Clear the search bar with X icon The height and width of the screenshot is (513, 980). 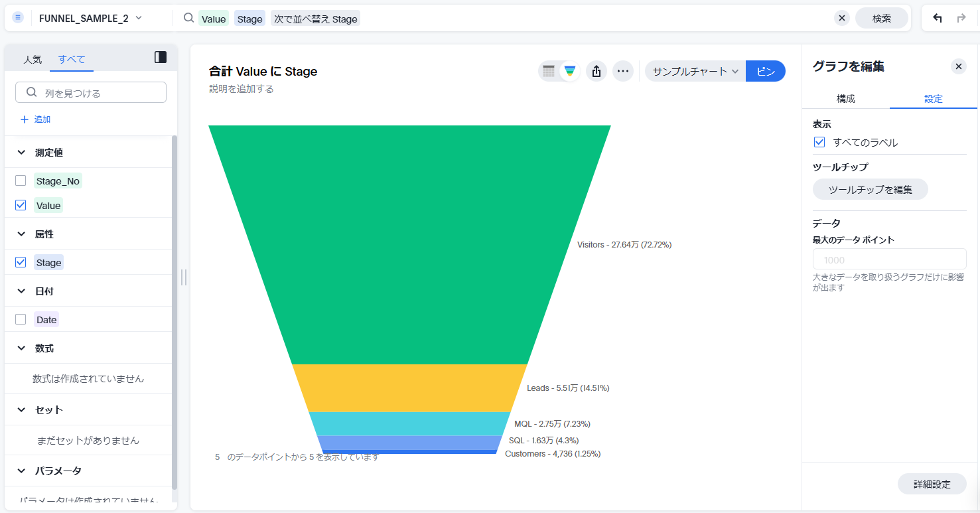click(842, 18)
